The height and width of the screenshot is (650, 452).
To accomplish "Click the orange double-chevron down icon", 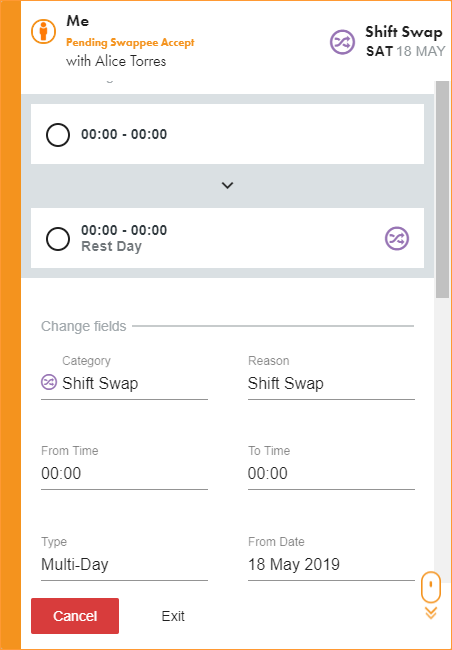I will click(431, 613).
